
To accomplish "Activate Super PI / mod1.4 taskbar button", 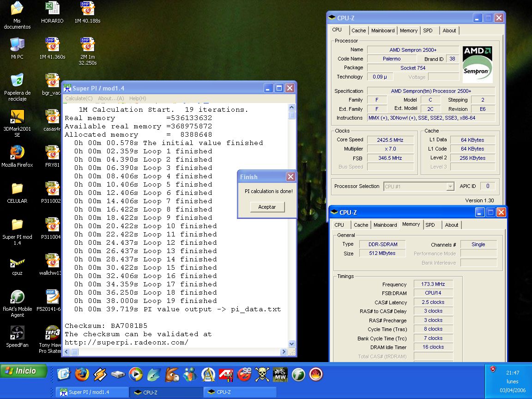I will (92, 392).
